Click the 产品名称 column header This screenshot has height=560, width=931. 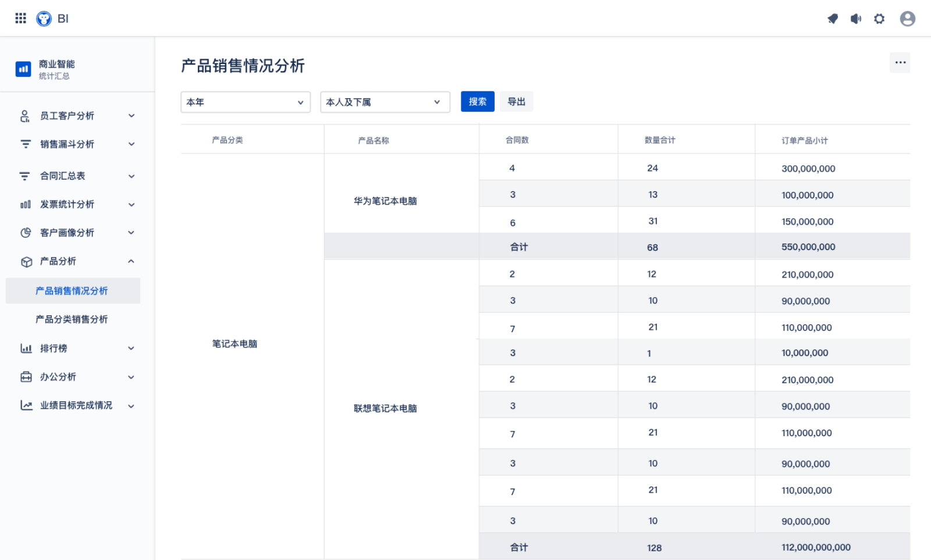pos(374,141)
